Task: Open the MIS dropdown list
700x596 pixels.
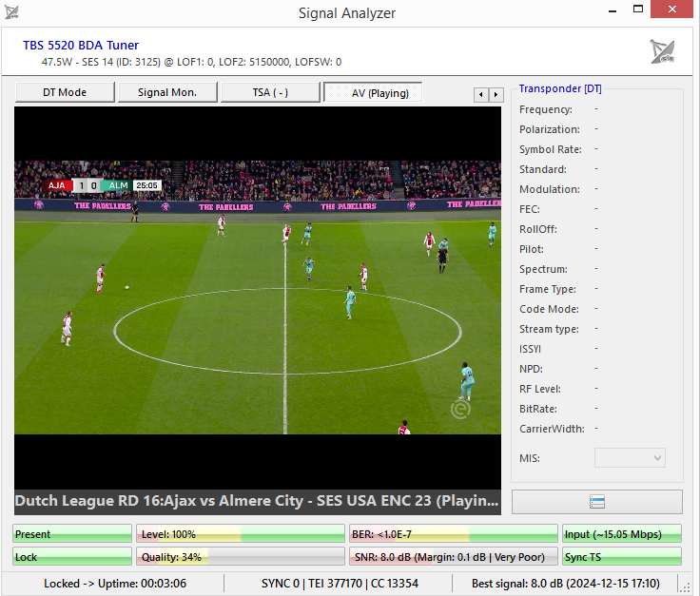Action: (x=630, y=458)
